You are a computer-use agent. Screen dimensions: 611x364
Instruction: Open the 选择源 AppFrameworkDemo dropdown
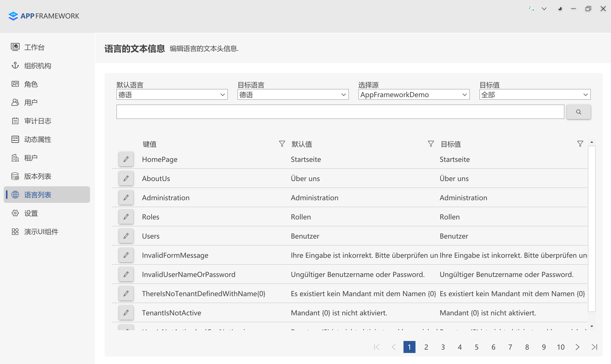414,95
